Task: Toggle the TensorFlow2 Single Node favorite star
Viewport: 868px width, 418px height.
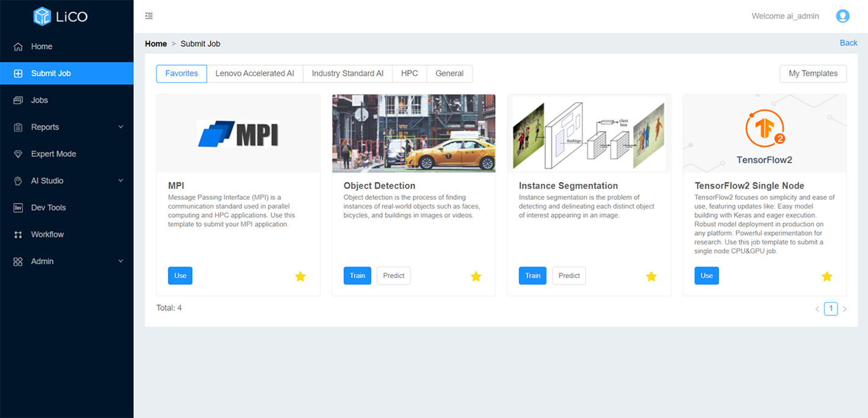Action: coord(826,276)
